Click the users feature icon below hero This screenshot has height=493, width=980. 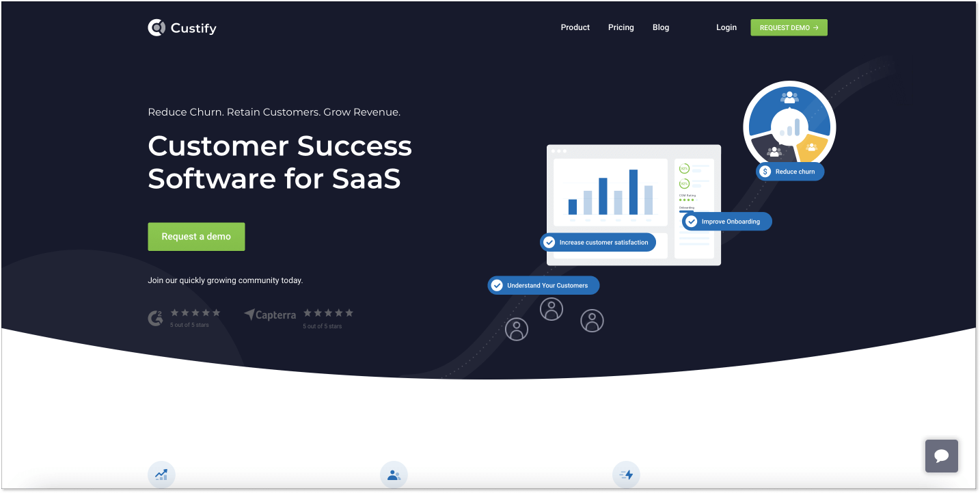click(394, 475)
